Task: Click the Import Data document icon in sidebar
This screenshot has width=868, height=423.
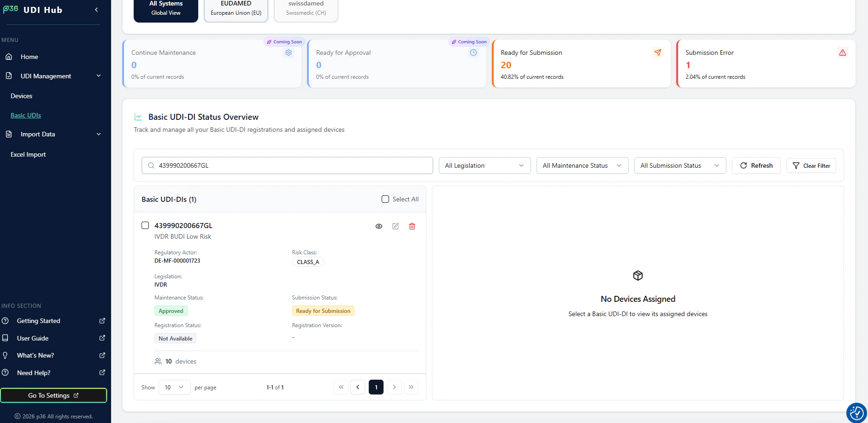Action: 9,134
